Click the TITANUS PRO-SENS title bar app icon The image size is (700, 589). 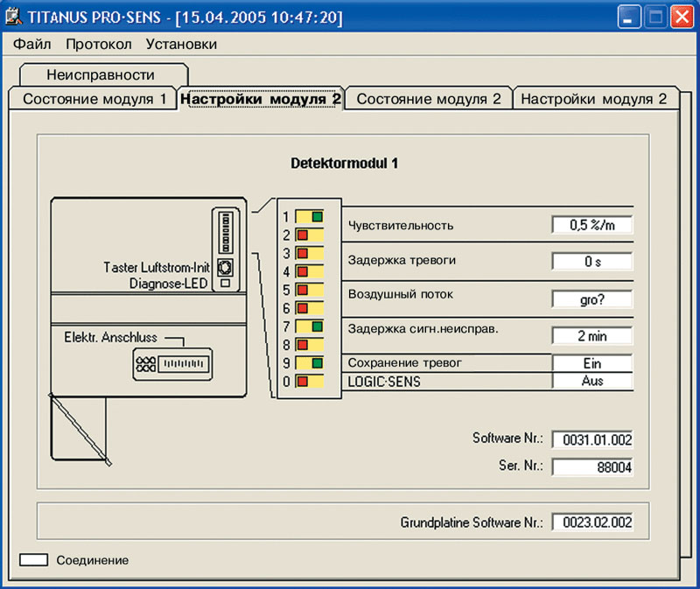[x=13, y=17]
